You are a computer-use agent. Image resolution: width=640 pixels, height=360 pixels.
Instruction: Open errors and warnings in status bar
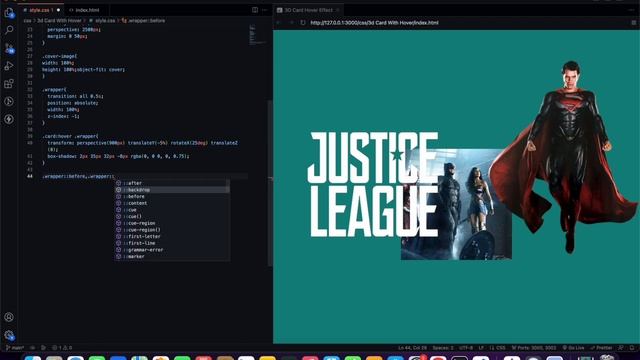62,348
